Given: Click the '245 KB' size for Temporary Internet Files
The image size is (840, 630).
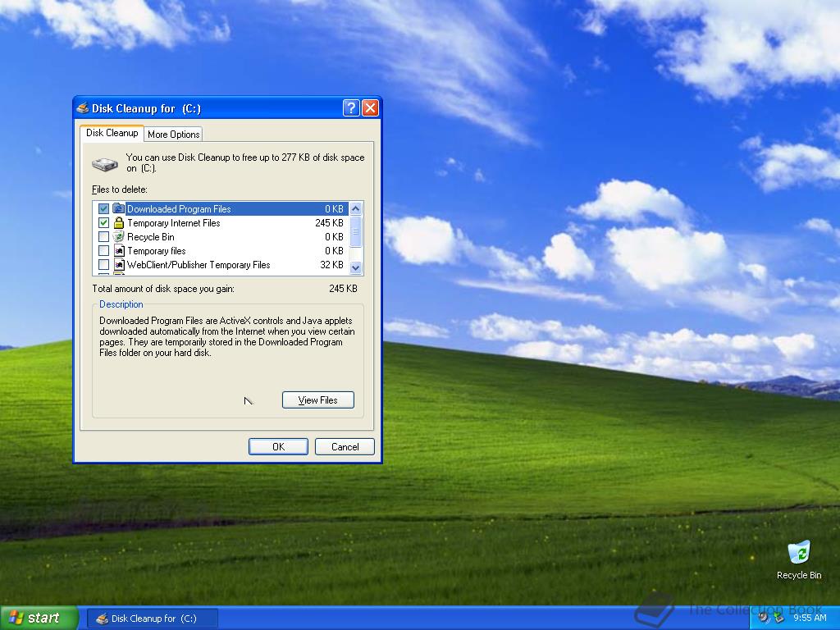Looking at the screenshot, I should click(x=329, y=223).
